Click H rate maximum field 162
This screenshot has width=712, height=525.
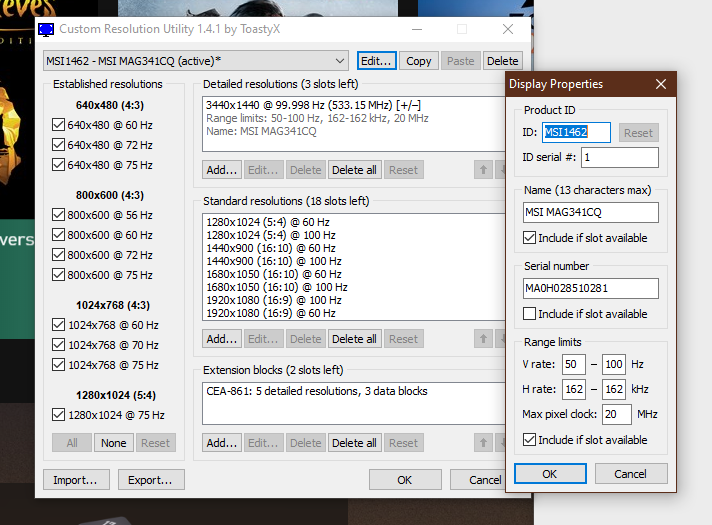(x=614, y=389)
